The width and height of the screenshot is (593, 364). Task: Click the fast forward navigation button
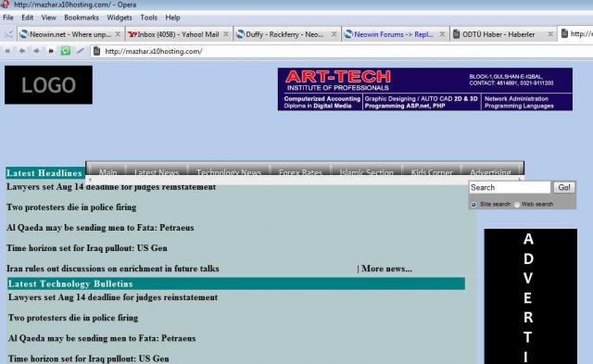tap(51, 51)
